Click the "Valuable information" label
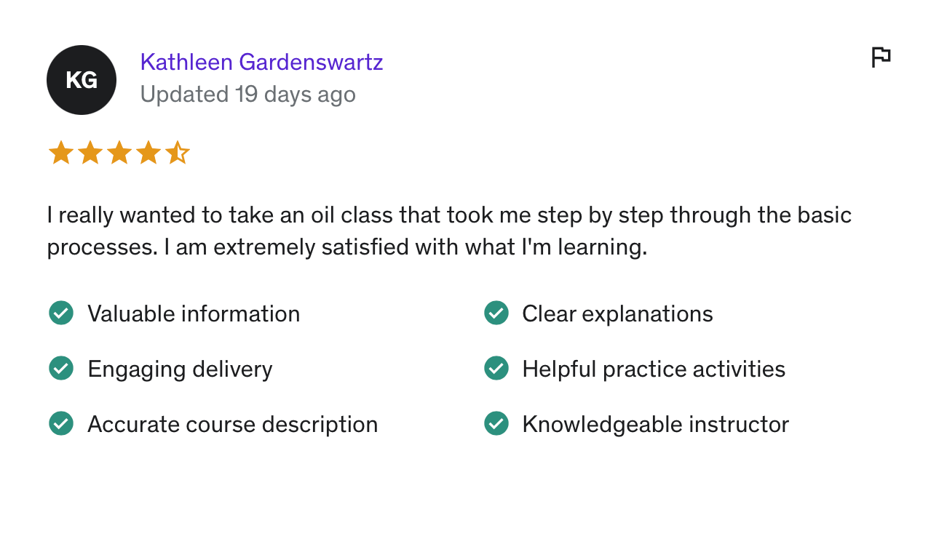 point(194,313)
